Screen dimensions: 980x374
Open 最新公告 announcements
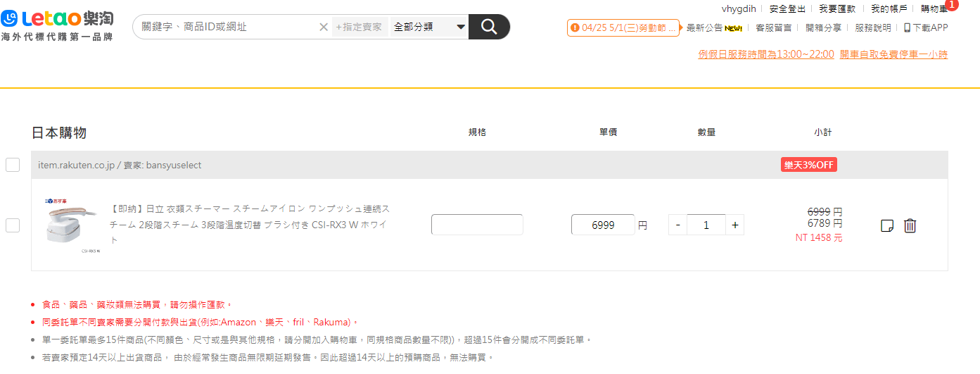coord(704,27)
